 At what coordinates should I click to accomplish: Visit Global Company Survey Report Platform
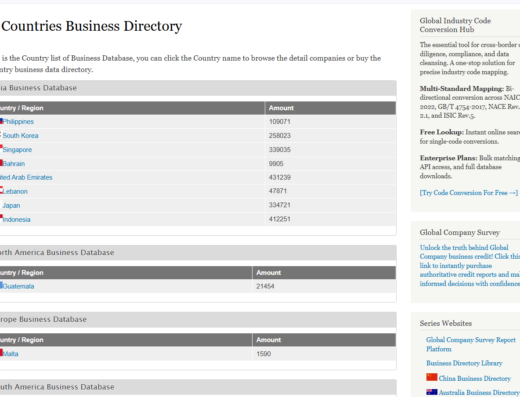click(471, 344)
